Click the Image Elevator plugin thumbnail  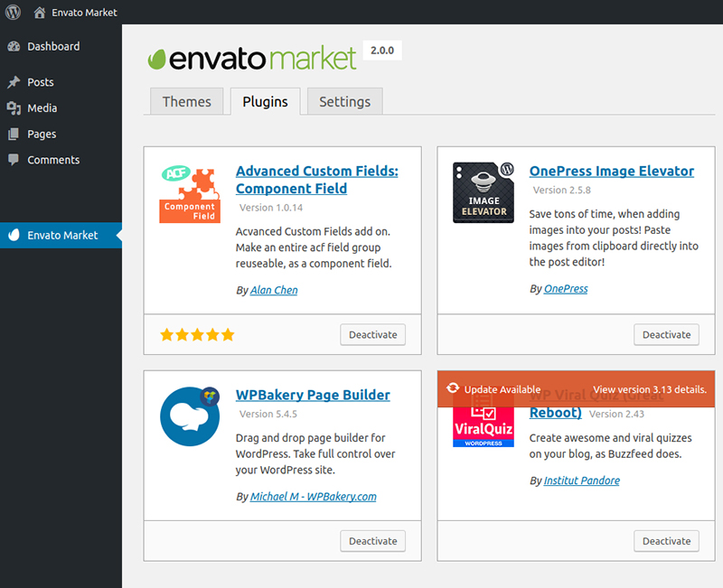click(484, 192)
